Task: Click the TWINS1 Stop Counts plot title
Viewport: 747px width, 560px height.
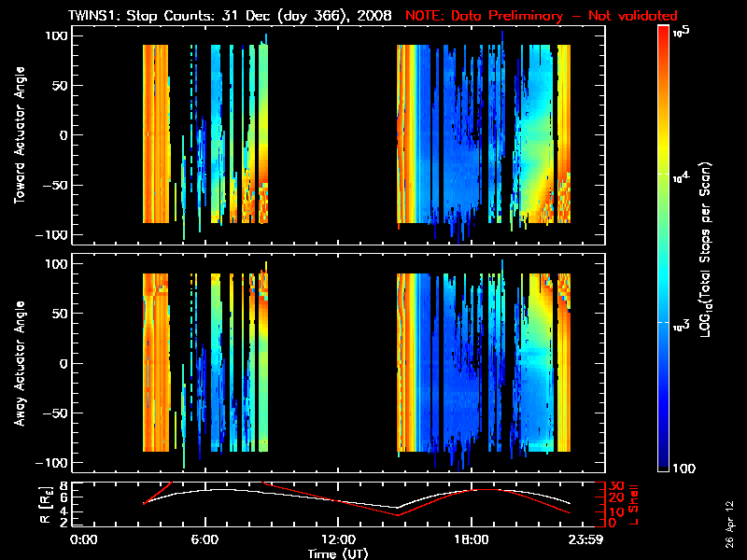Action: click(233, 16)
